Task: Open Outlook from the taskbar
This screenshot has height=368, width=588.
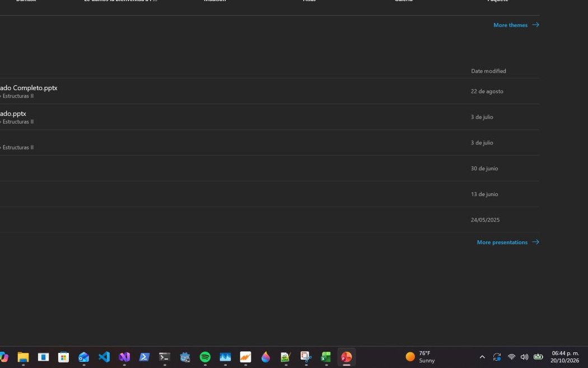Action: pos(83,357)
